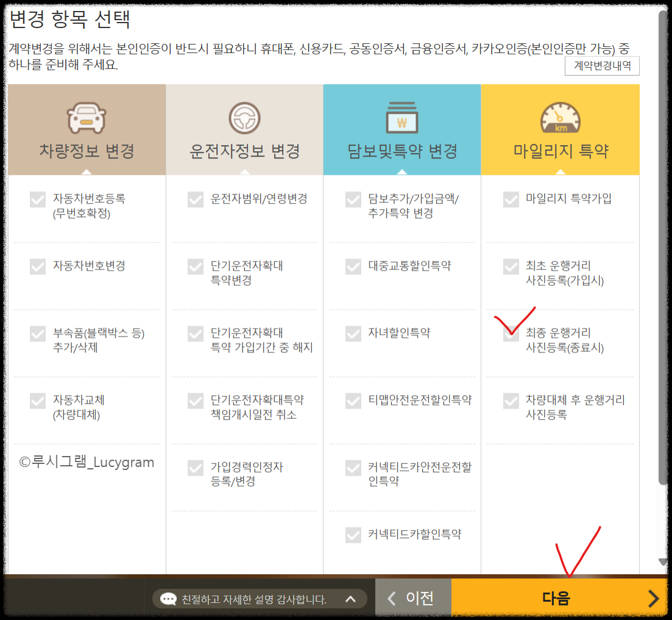Click the left arrow next to 이전
Screen dimensions: 672x620
(391, 599)
